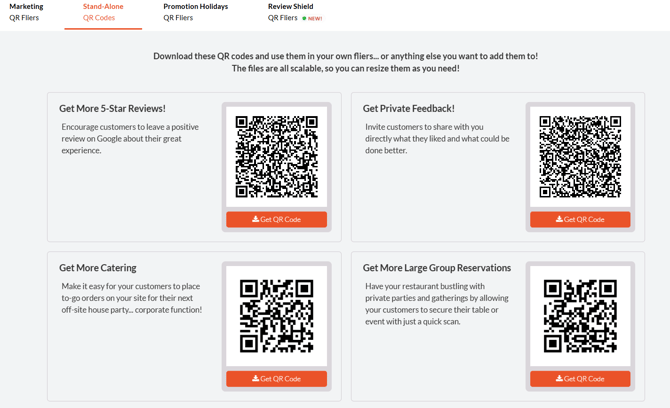Download the Get More Catering QR code
Screen dimensions: 670x408
click(x=276, y=379)
